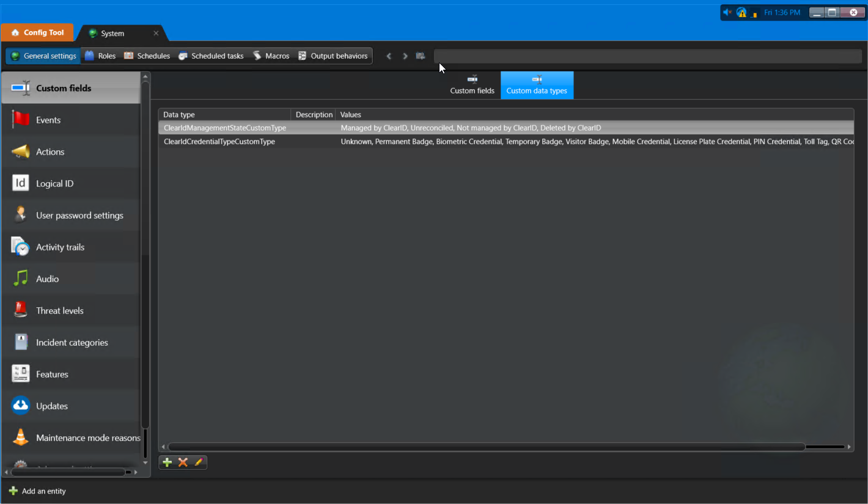Switch to the Custom fields view

472,86
